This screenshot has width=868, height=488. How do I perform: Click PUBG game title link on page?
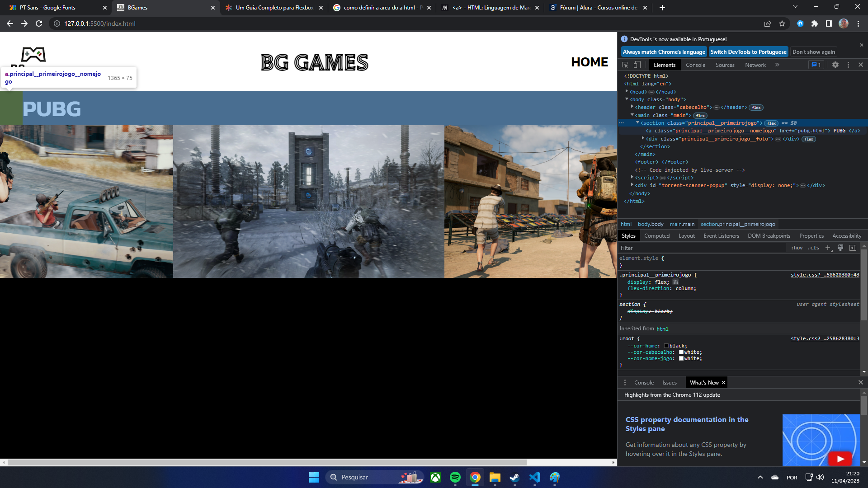[52, 108]
